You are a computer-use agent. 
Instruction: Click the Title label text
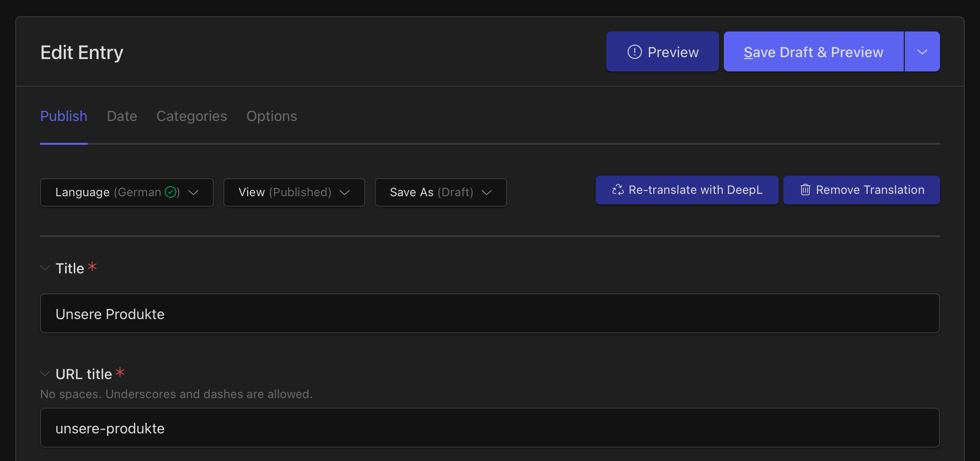(x=70, y=269)
